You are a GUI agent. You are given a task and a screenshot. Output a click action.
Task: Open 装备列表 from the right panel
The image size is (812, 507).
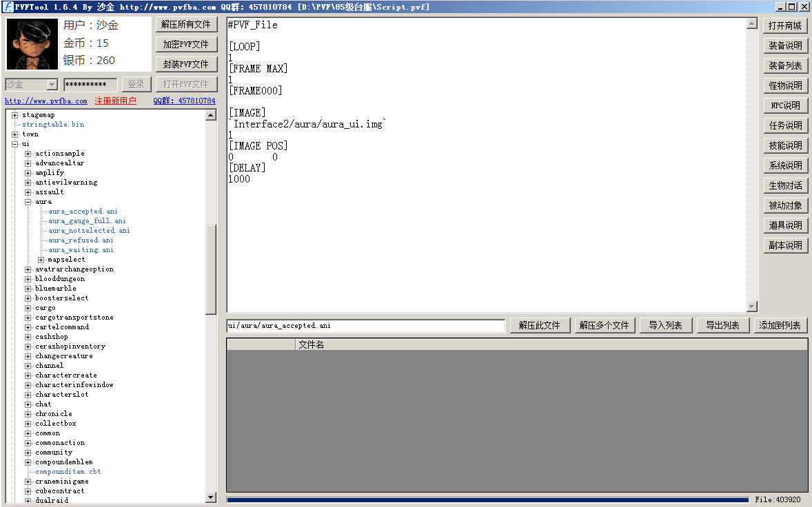(x=785, y=65)
